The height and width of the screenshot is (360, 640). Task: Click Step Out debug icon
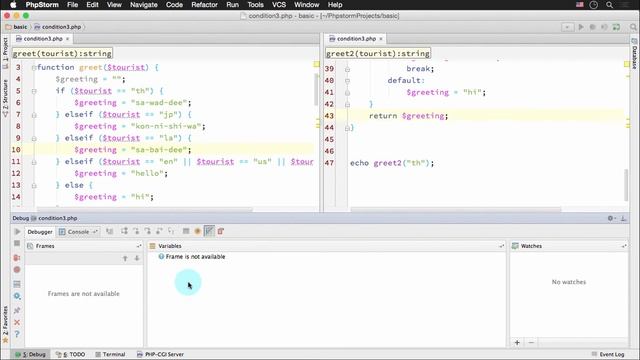[159, 231]
